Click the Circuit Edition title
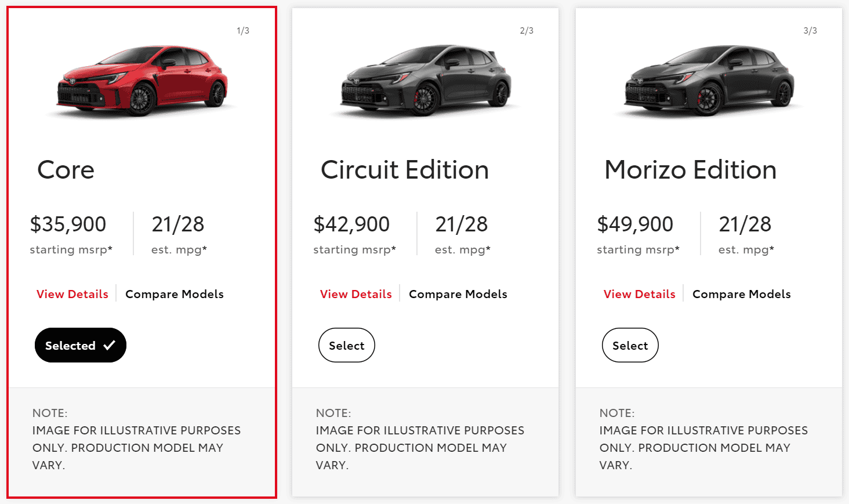Image resolution: width=849 pixels, height=504 pixels. [405, 170]
